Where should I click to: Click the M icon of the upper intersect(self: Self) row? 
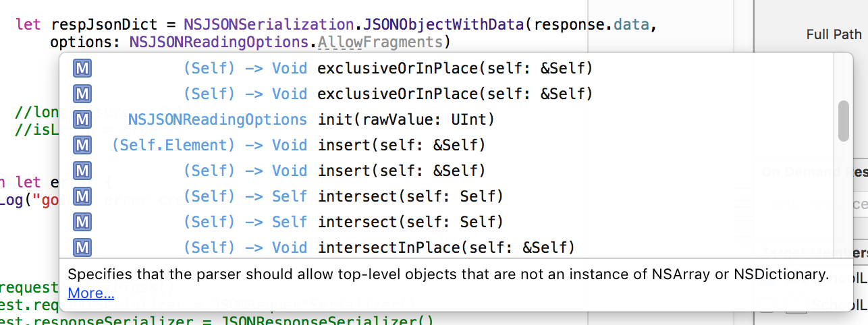[x=82, y=196]
